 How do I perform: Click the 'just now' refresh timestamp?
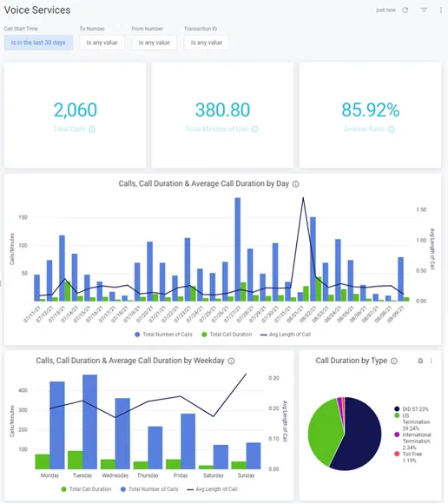click(x=386, y=10)
